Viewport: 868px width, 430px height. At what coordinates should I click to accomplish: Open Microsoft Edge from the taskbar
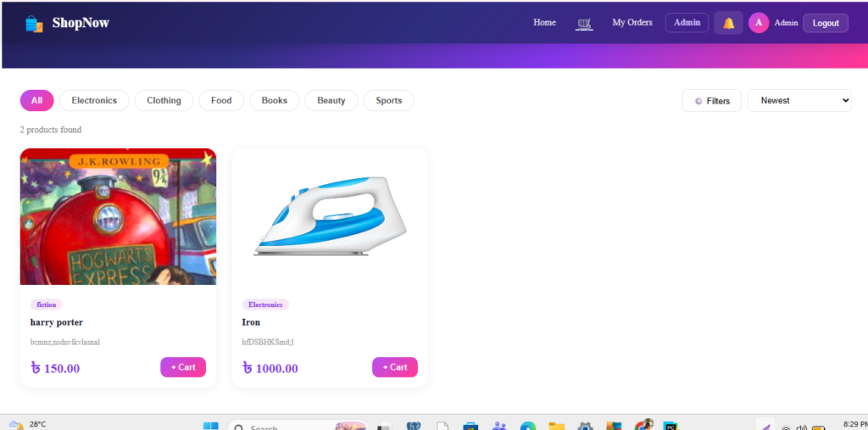pos(527,426)
